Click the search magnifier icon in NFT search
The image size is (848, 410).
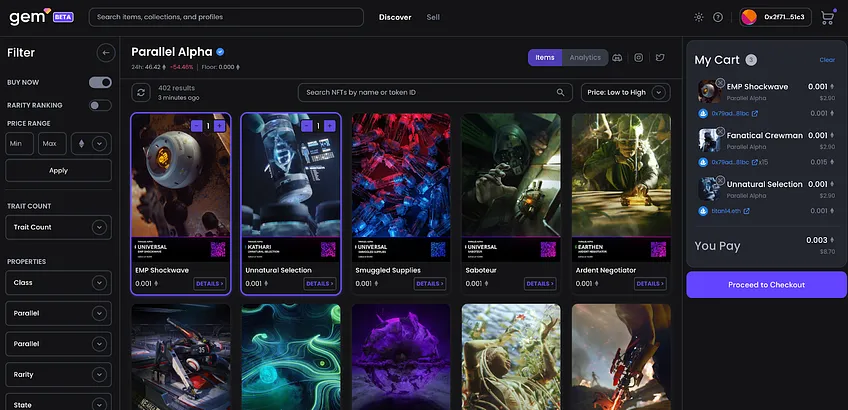coord(560,92)
